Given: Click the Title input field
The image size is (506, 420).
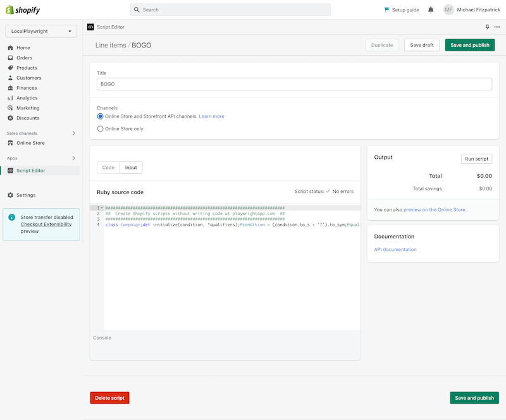Looking at the screenshot, I should [x=294, y=84].
